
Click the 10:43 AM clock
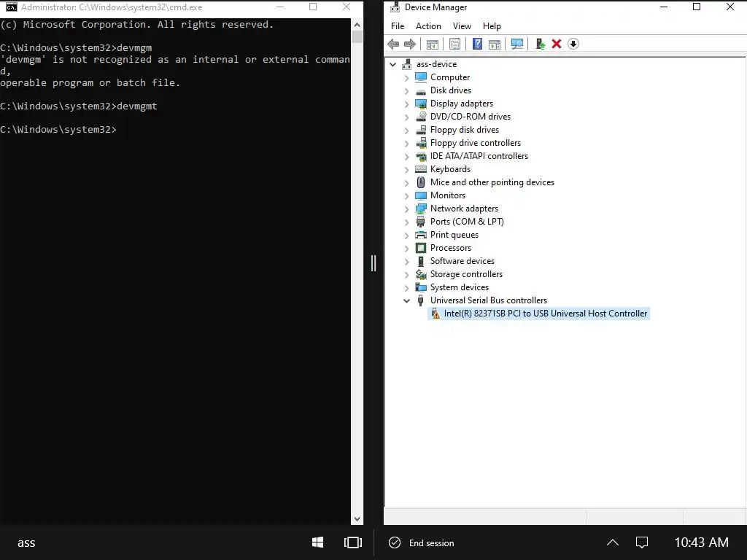[701, 542]
